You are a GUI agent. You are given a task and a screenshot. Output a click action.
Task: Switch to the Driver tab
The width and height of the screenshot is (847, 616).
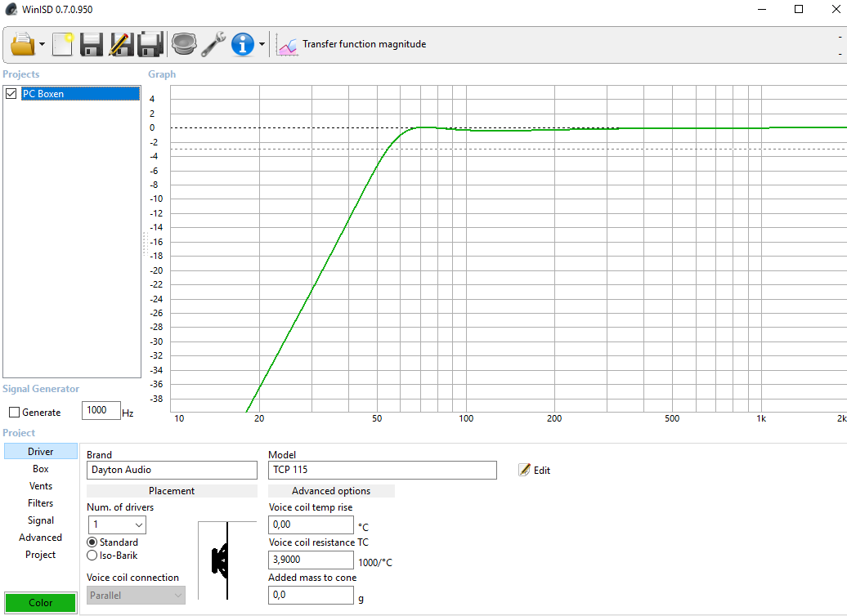click(x=41, y=451)
